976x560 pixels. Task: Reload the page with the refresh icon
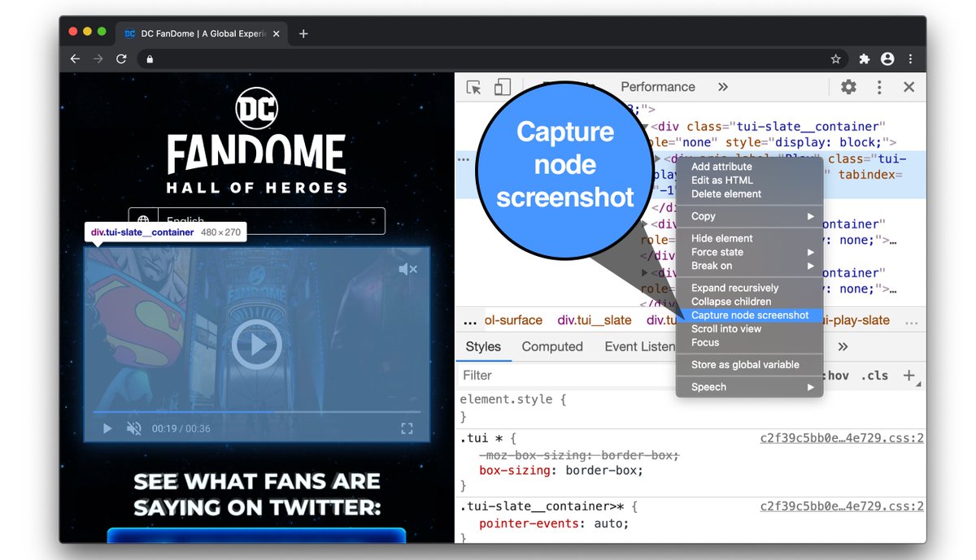pos(120,59)
